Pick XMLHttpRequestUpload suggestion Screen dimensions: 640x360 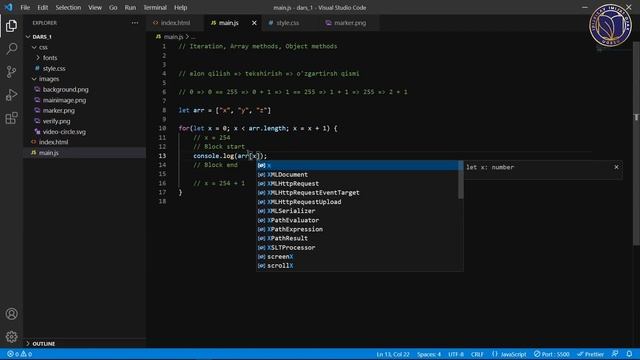[357, 202]
